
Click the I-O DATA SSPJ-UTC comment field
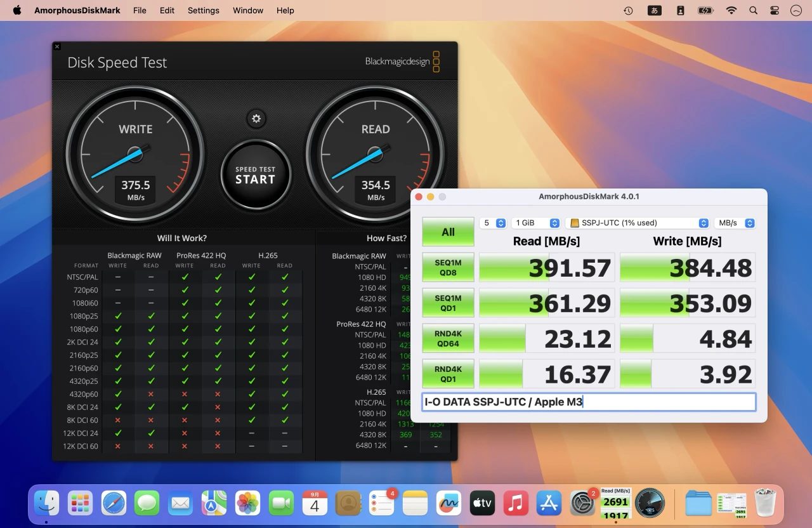click(589, 402)
